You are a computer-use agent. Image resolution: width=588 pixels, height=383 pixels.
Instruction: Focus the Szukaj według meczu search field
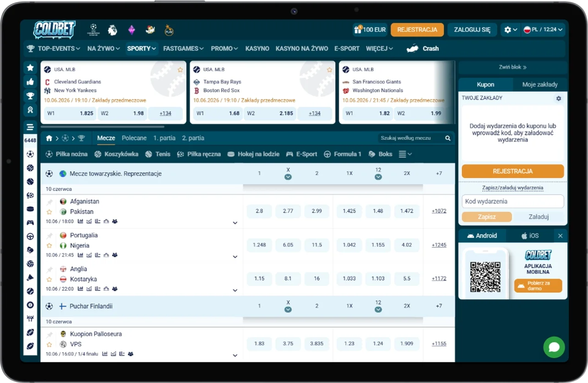[411, 138]
